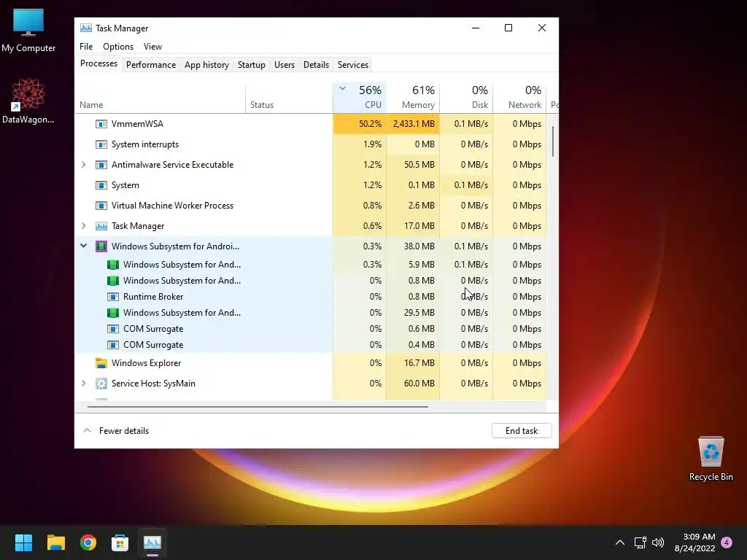Image resolution: width=747 pixels, height=560 pixels.
Task: Expand the Service Host: SysMain group
Action: pyautogui.click(x=83, y=384)
